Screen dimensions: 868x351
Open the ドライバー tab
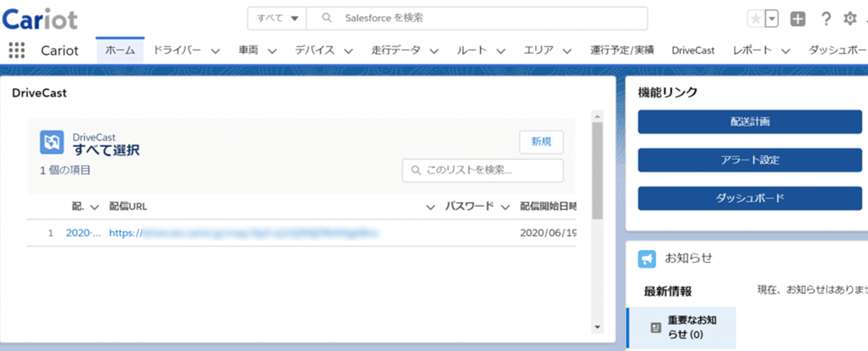point(177,51)
